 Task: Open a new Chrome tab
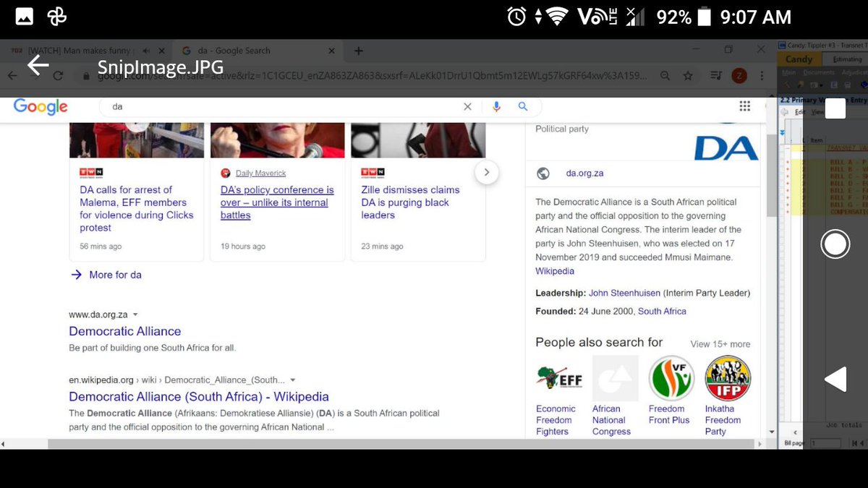(x=359, y=51)
